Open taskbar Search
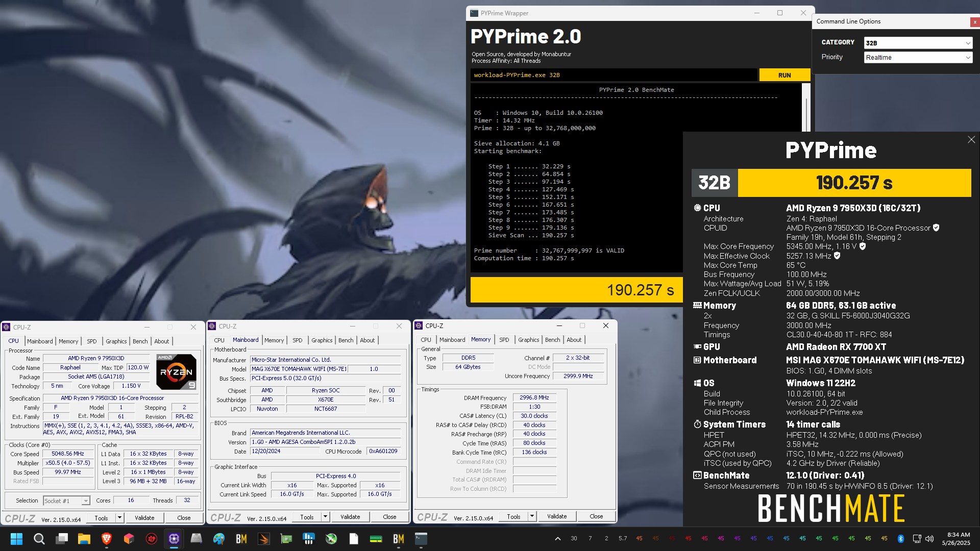This screenshot has width=980, height=551. click(39, 539)
